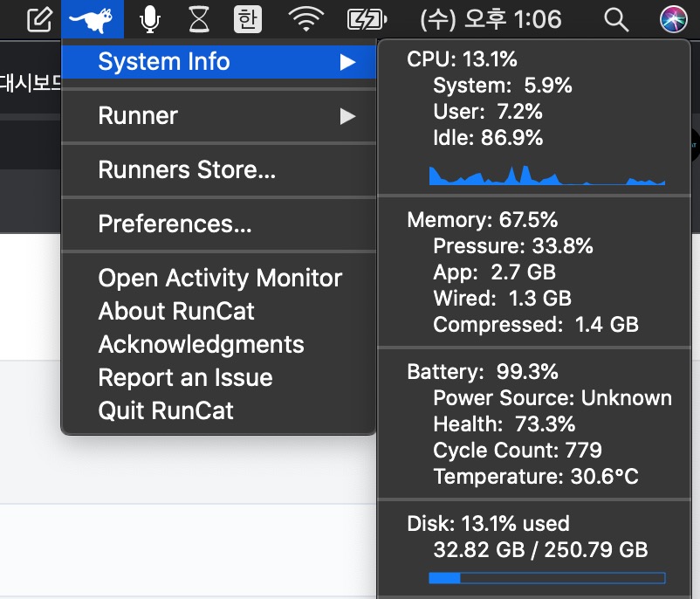
Task: Expand System Info submenu arrow
Action: 347,62
